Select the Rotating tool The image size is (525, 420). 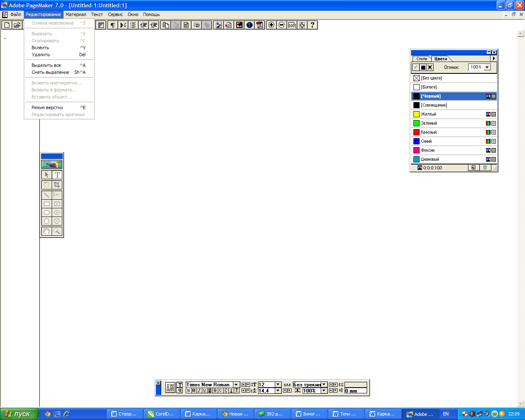[x=47, y=185]
